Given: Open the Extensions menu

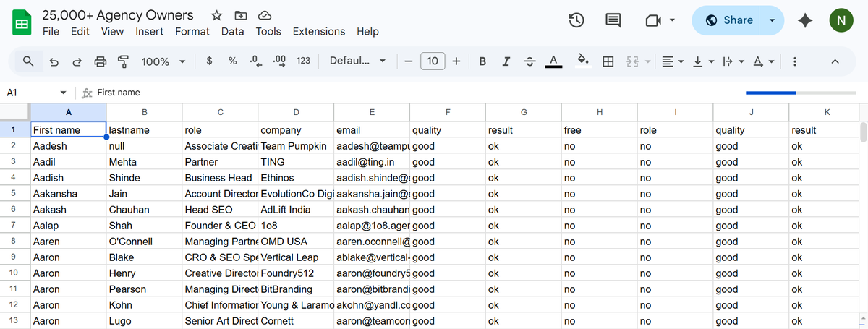Looking at the screenshot, I should (x=319, y=31).
